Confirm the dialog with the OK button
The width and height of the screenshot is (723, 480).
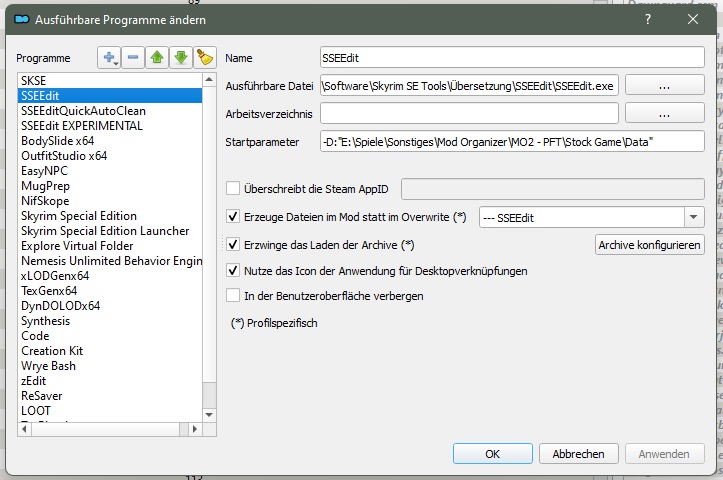point(492,454)
